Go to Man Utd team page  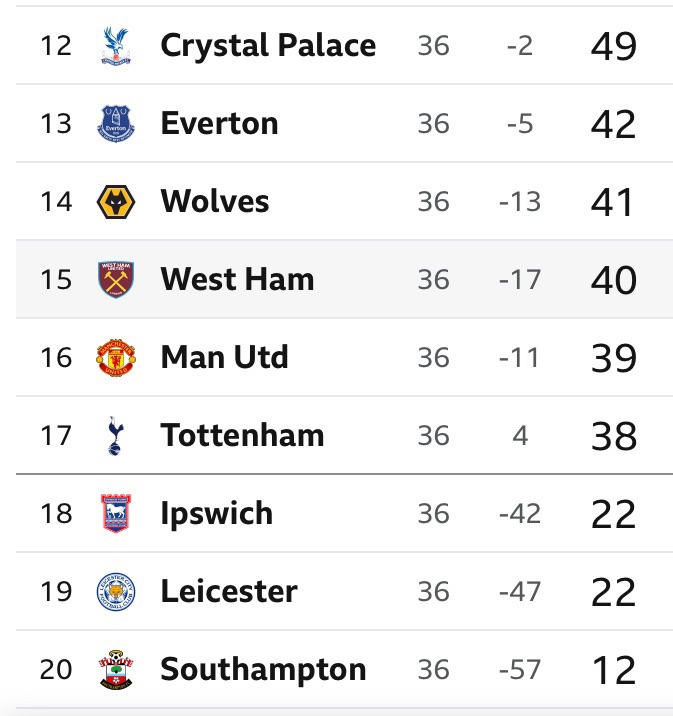coord(224,358)
